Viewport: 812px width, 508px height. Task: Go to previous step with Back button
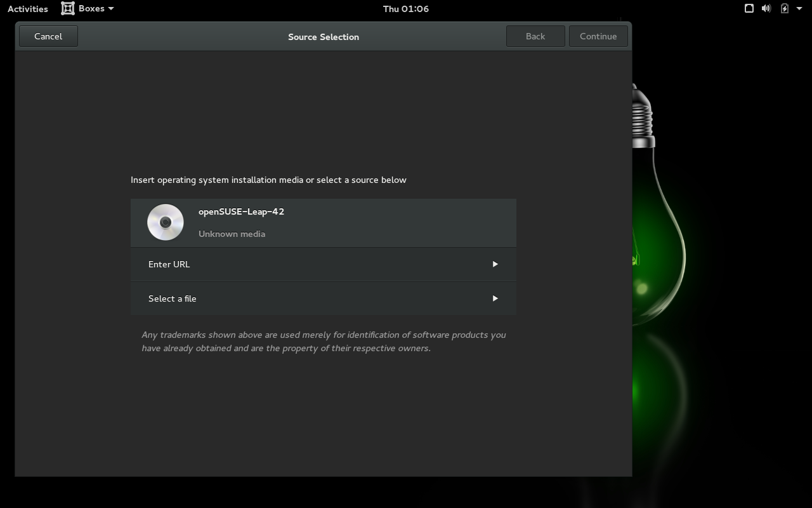coord(535,36)
